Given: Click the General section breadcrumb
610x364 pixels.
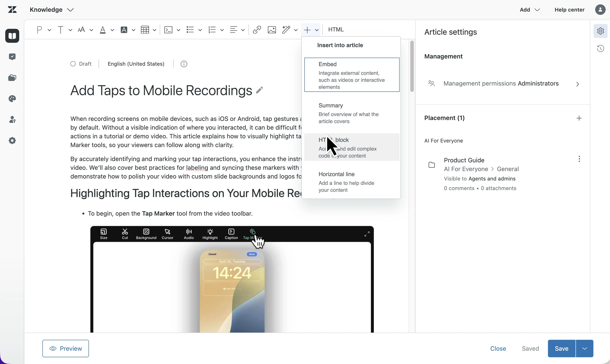Looking at the screenshot, I should (x=508, y=169).
